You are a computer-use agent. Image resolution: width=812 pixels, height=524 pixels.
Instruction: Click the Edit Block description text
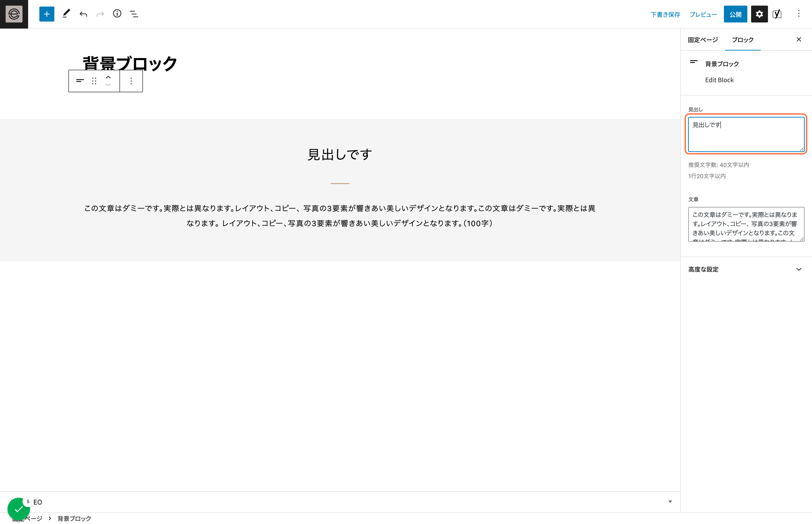click(719, 80)
